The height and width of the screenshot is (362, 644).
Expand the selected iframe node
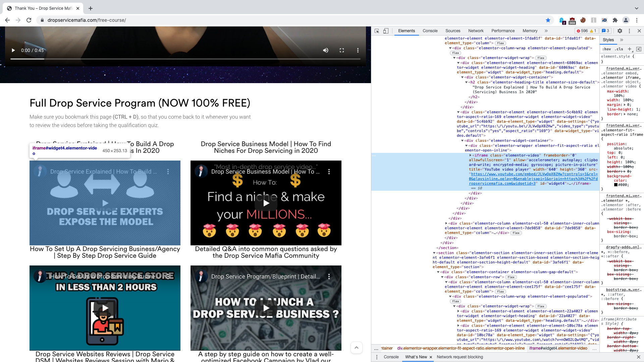[470, 156]
